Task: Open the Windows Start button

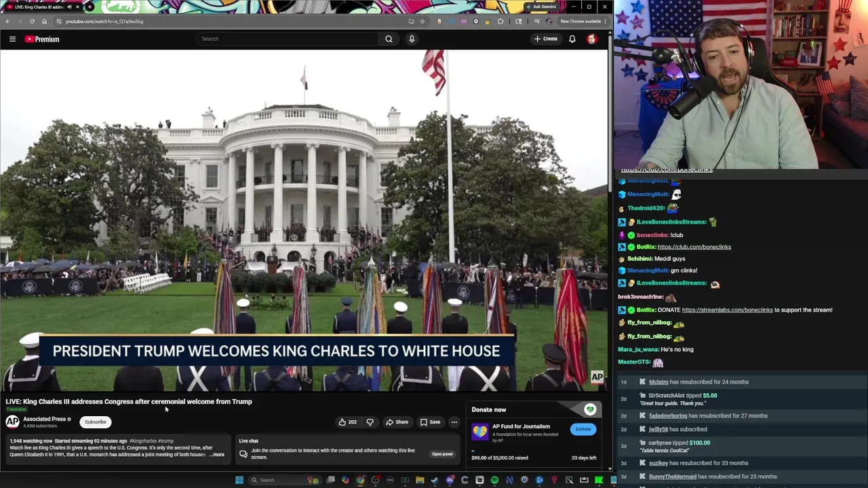Action: (239, 480)
